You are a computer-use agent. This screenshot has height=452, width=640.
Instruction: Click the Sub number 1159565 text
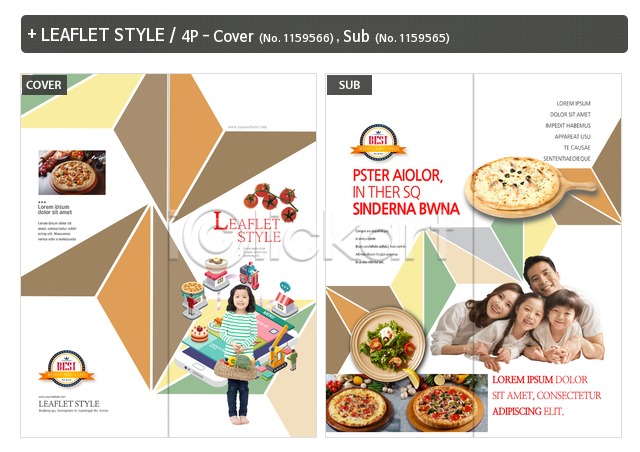coord(412,38)
